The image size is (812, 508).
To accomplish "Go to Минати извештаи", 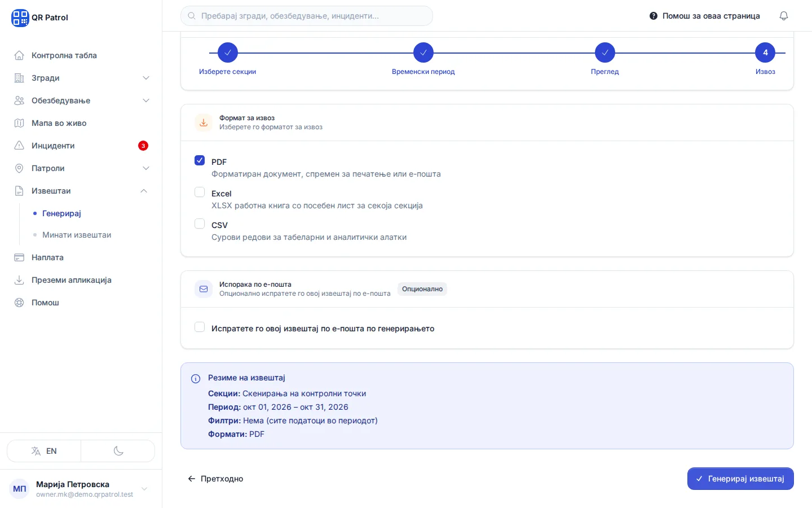I will pos(77,235).
